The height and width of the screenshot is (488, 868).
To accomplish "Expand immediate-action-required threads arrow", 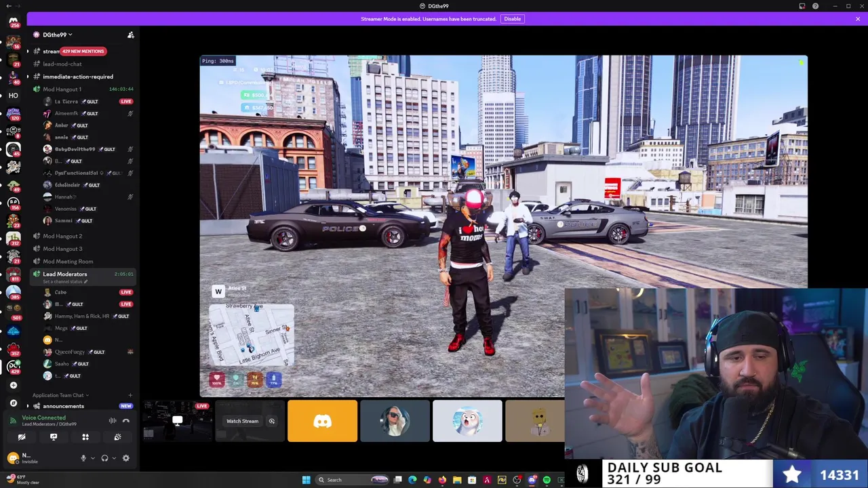I will [x=28, y=77].
